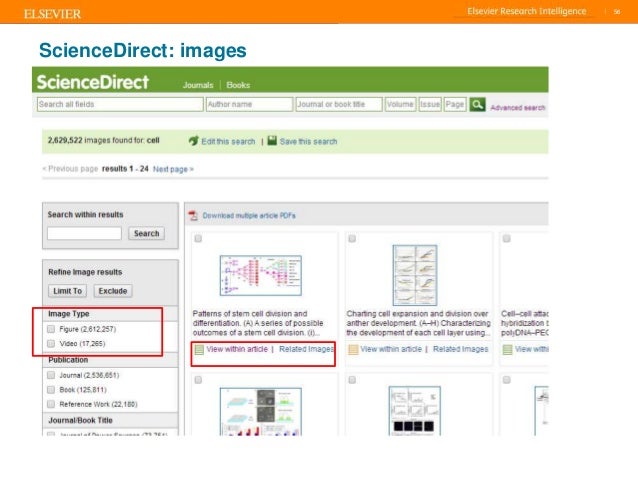This screenshot has height=479, width=638.
Task: Check the Figure image type checkbox
Action: tap(51, 329)
